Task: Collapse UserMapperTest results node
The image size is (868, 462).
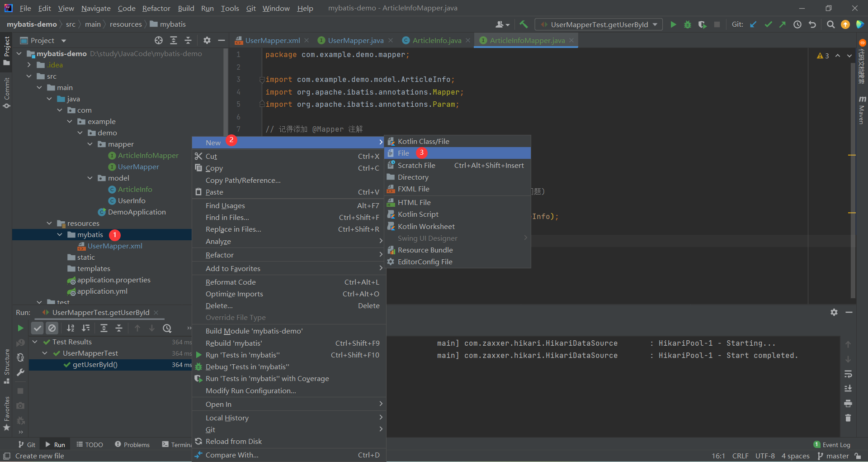Action: click(44, 353)
